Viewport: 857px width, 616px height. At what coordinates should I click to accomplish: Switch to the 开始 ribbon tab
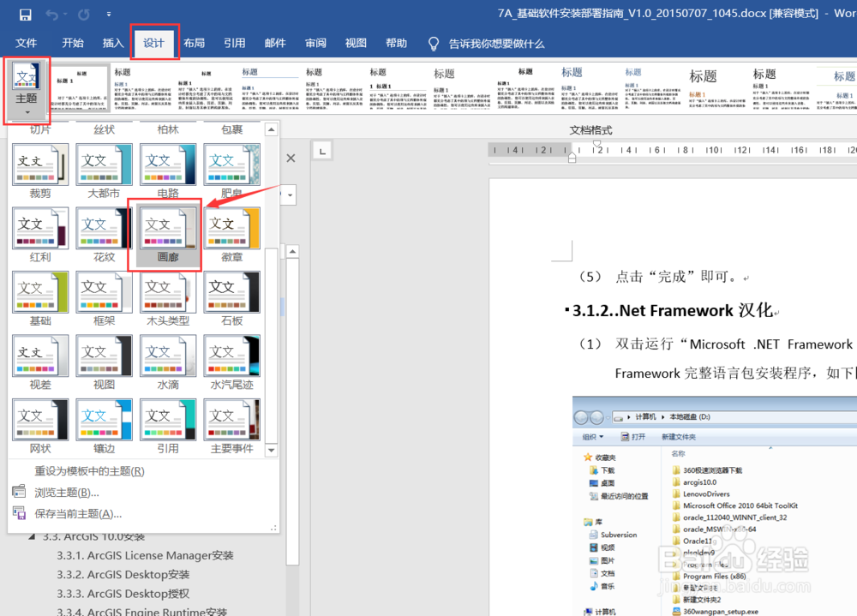[73, 43]
